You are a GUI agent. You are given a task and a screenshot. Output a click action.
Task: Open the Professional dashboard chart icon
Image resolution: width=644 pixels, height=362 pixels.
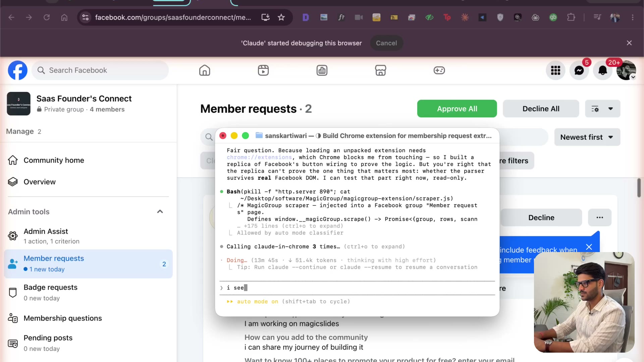(x=322, y=70)
